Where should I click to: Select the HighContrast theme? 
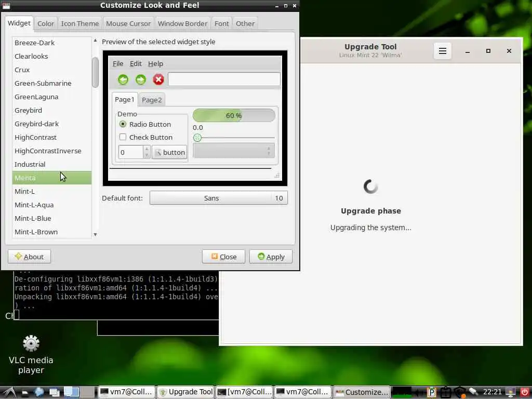click(x=52, y=137)
